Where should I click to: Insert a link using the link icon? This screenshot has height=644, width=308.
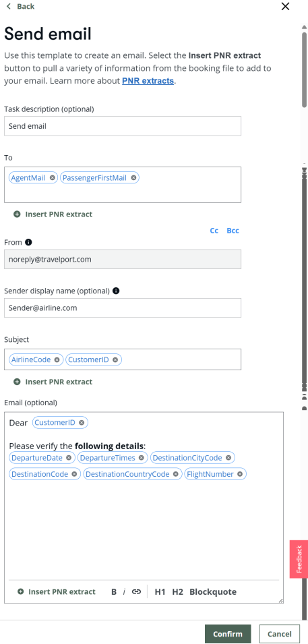pos(136,592)
